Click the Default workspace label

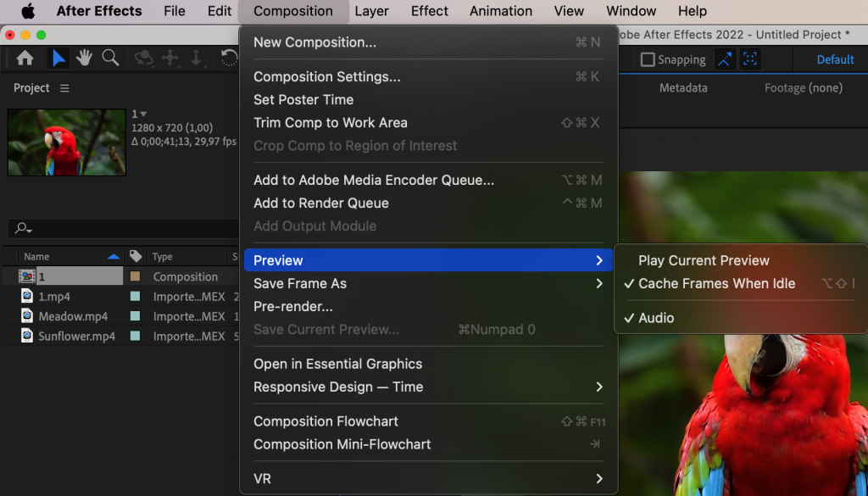pyautogui.click(x=834, y=59)
